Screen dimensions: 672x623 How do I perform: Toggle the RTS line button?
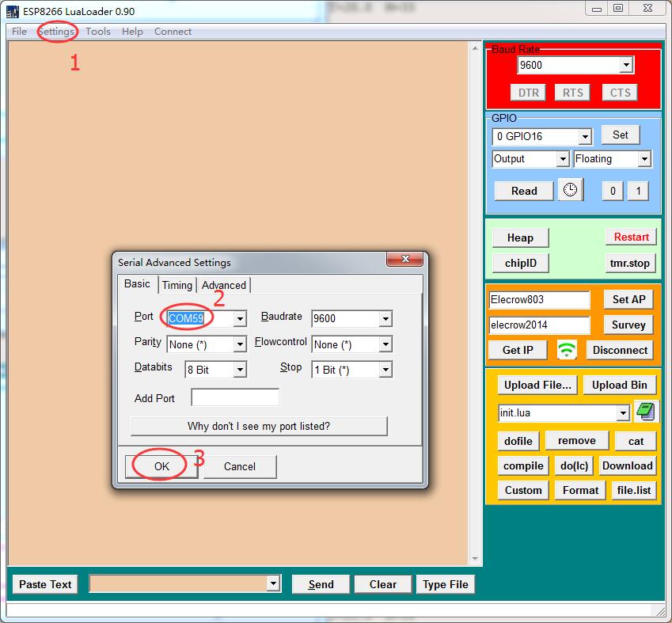[x=572, y=93]
